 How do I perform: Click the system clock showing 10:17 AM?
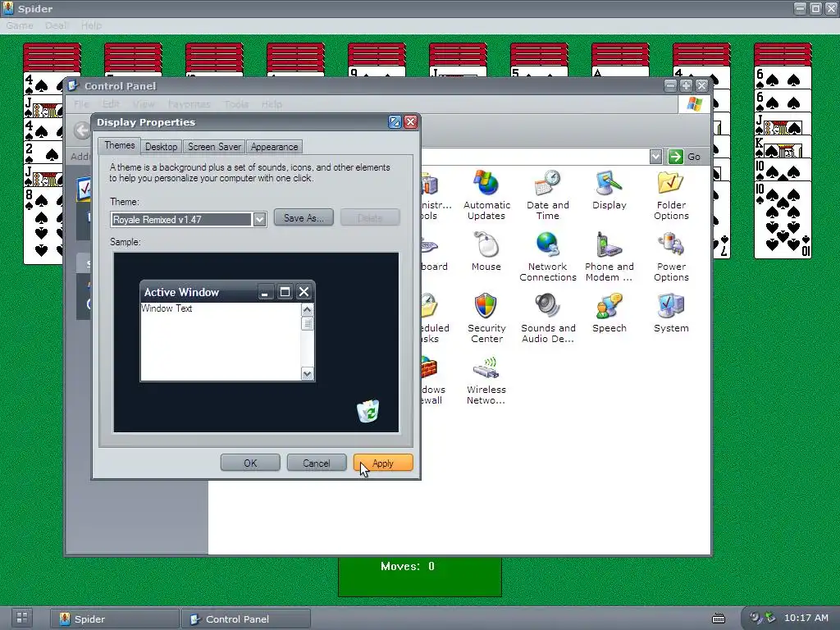coord(806,618)
